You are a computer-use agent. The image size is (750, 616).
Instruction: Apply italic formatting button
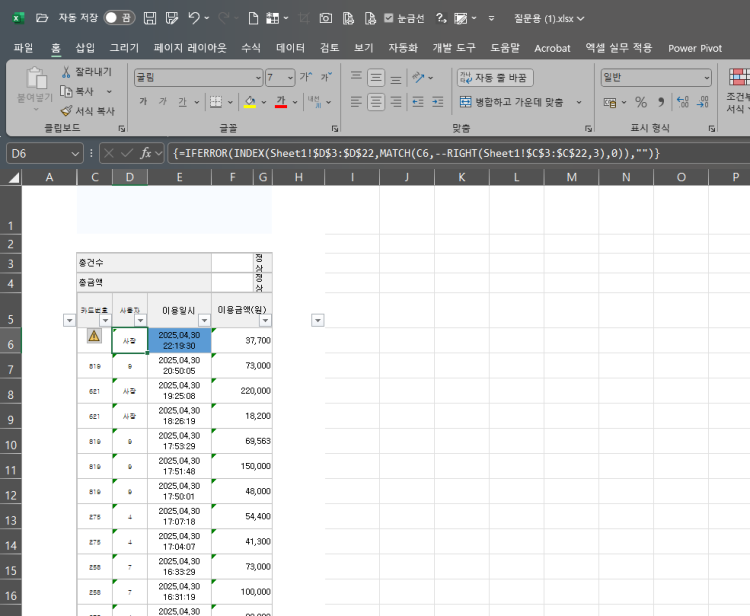coord(163,101)
